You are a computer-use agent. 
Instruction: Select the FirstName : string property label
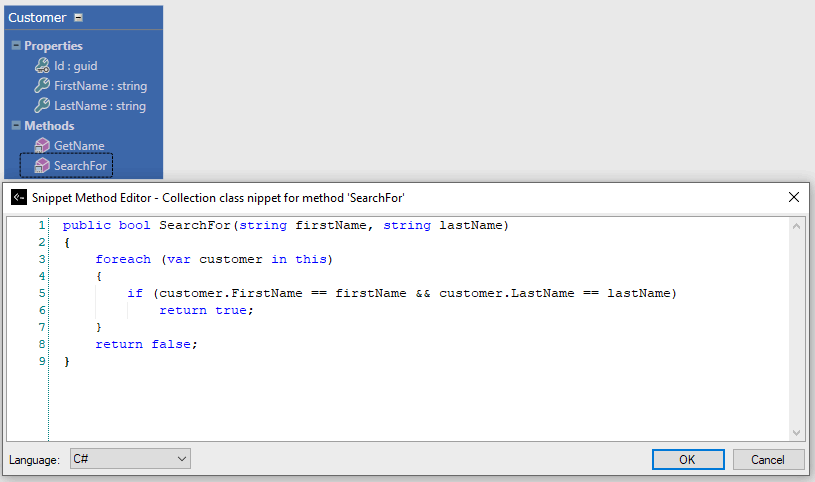click(100, 86)
